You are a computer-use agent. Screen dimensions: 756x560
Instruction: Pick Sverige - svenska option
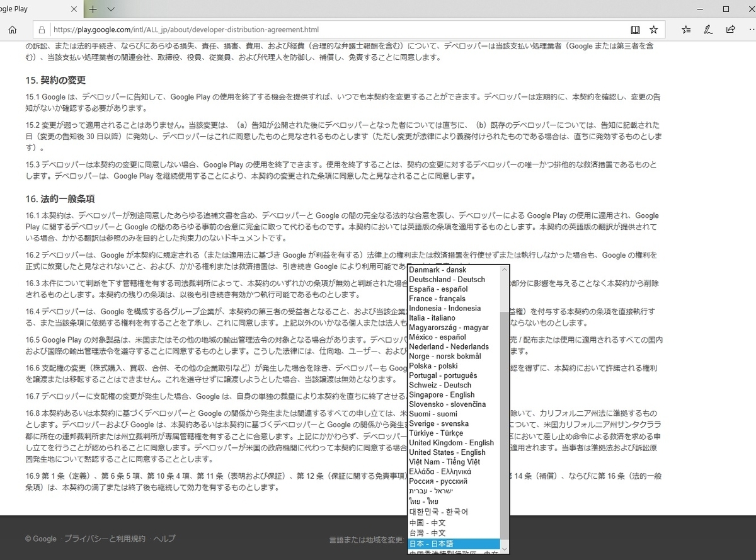click(454, 424)
